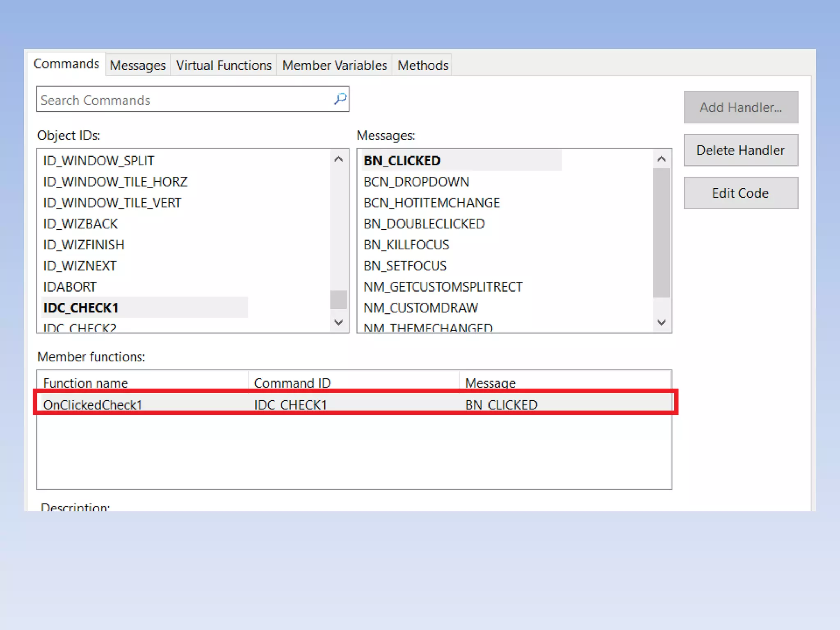Click the Add Handler button
Viewport: 840px width, 630px height.
740,107
